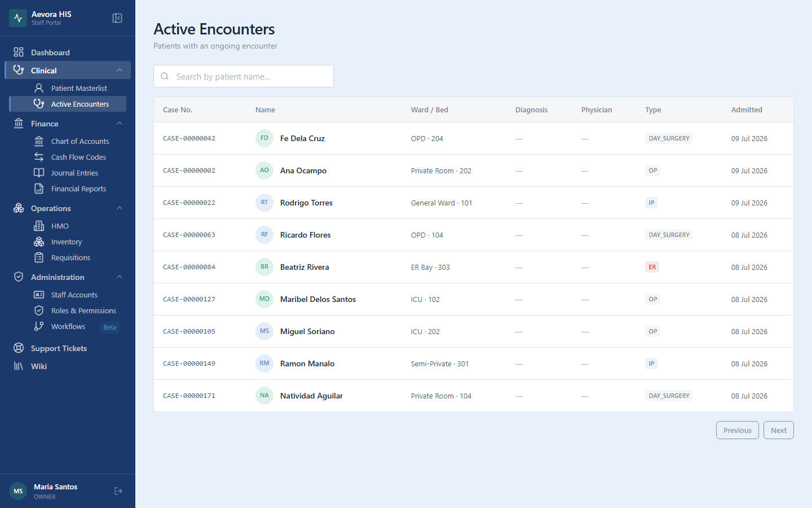Open Support Tickets link
The height and width of the screenshot is (508, 812).
[68, 348]
